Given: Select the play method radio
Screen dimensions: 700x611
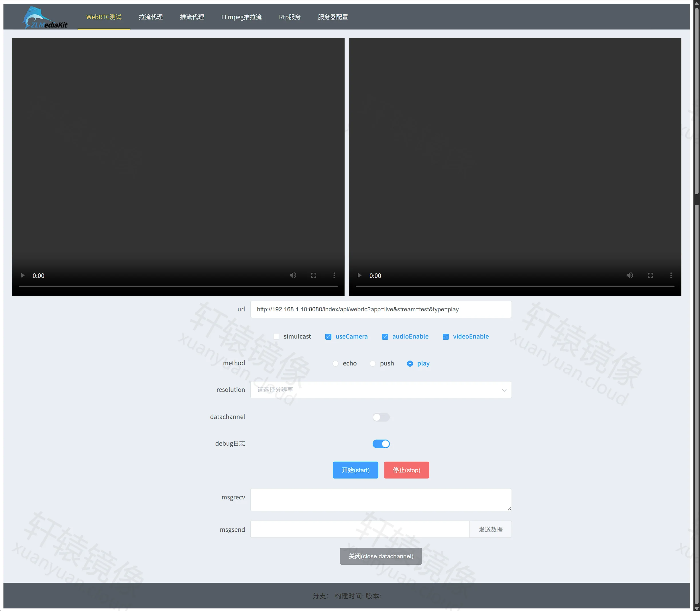Looking at the screenshot, I should (x=410, y=364).
